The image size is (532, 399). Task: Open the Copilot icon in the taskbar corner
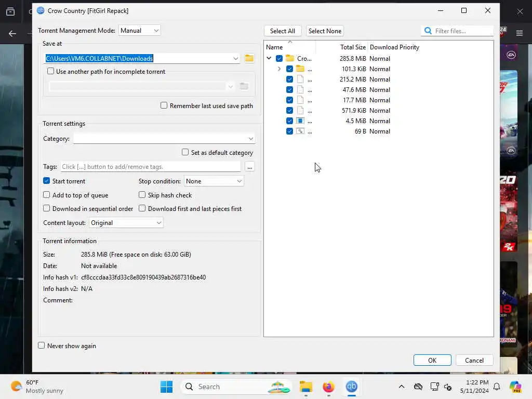click(x=515, y=387)
